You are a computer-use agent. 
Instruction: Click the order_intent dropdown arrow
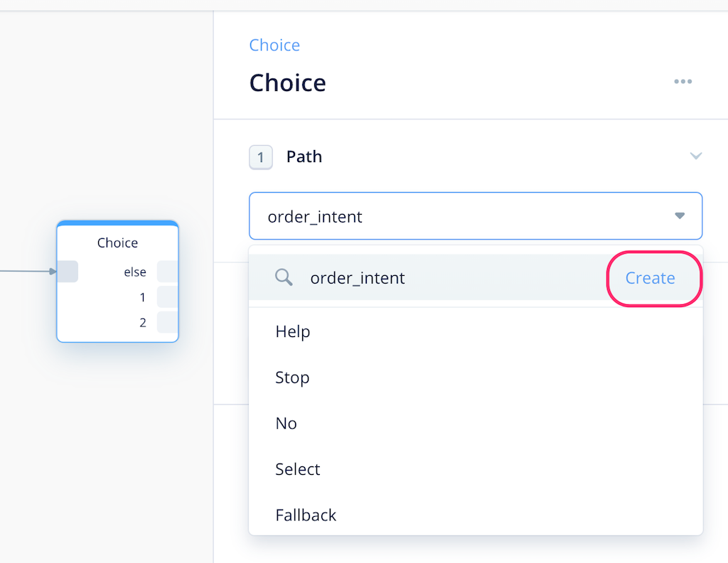click(680, 215)
